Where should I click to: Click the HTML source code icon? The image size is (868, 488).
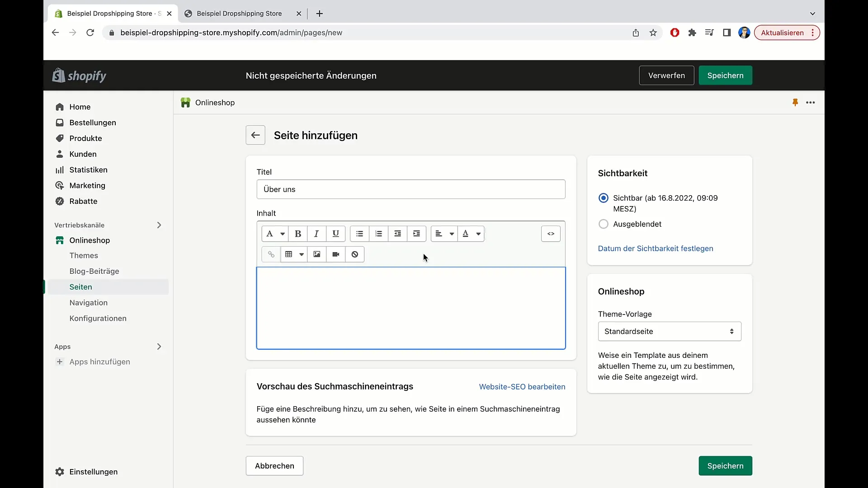point(550,233)
